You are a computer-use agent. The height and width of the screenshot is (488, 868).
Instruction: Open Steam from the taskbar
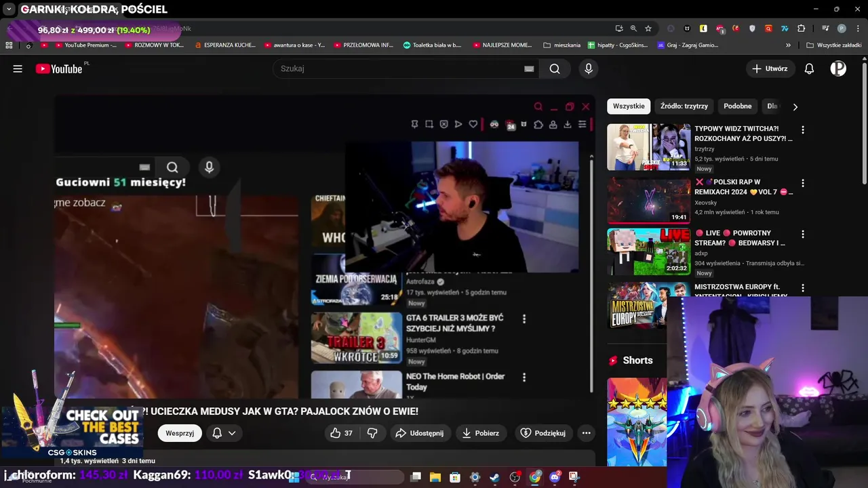(x=494, y=477)
